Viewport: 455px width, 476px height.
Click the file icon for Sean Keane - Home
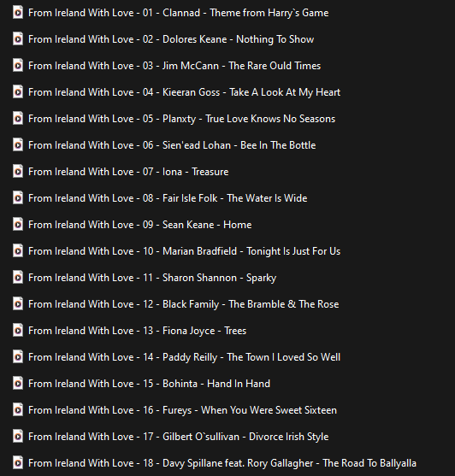[18, 225]
